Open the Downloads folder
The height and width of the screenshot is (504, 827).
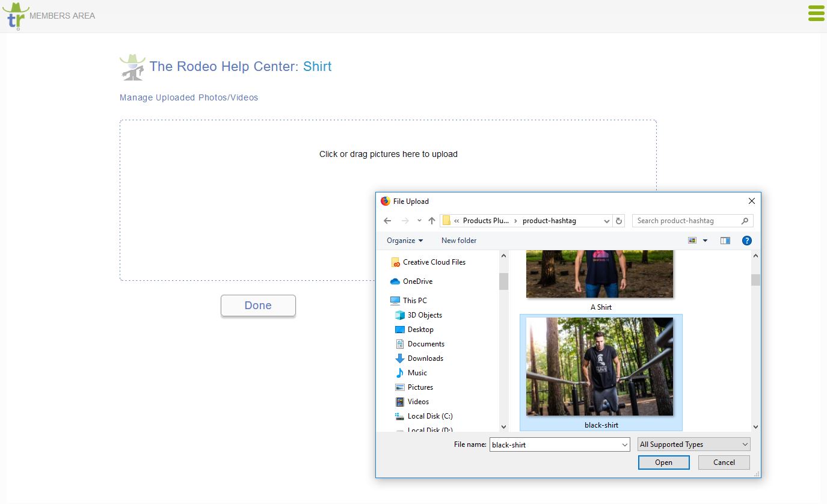click(425, 358)
